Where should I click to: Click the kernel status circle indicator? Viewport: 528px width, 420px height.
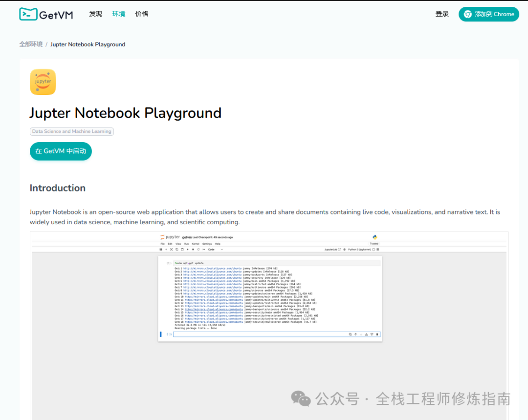click(x=374, y=250)
